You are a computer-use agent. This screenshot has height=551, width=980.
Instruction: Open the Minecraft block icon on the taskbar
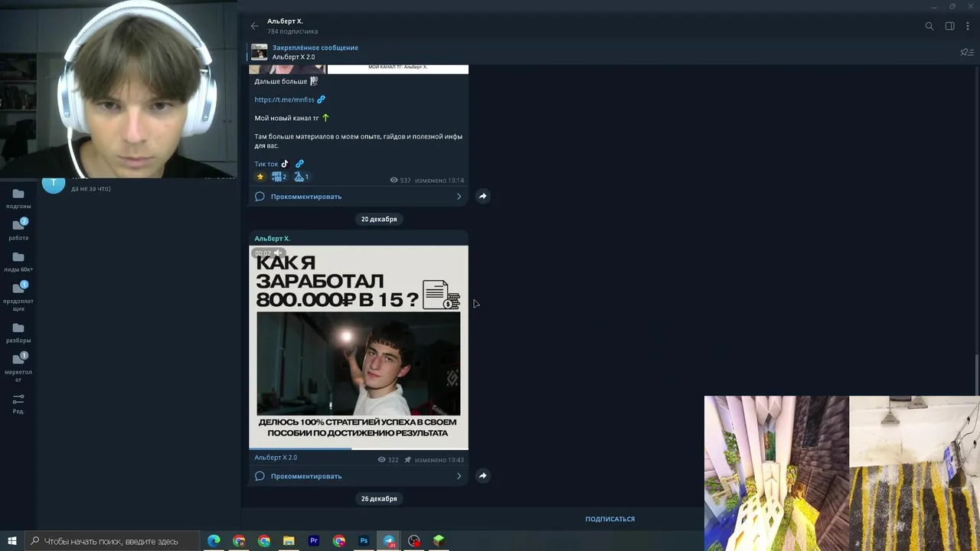click(439, 541)
